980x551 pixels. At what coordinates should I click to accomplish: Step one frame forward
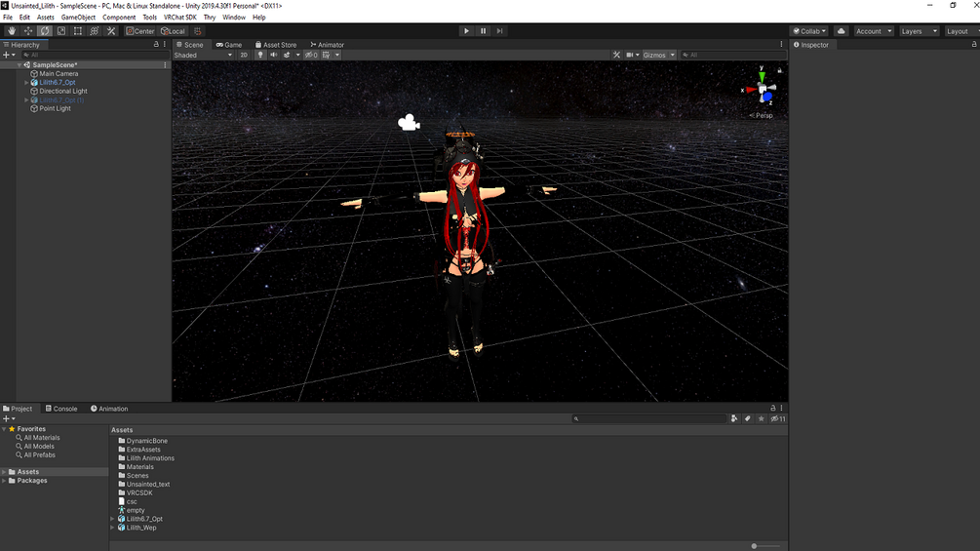pos(499,30)
